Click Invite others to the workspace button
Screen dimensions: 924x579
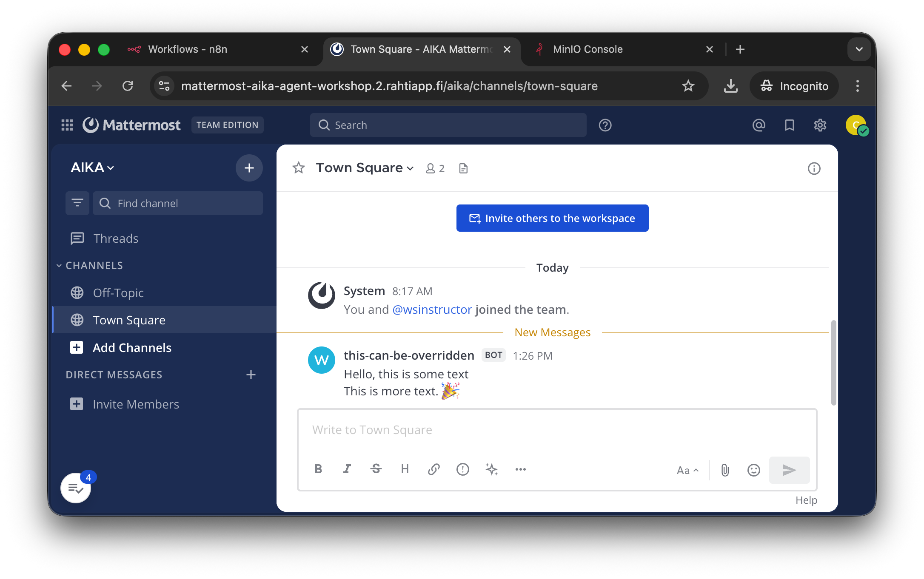(x=552, y=218)
